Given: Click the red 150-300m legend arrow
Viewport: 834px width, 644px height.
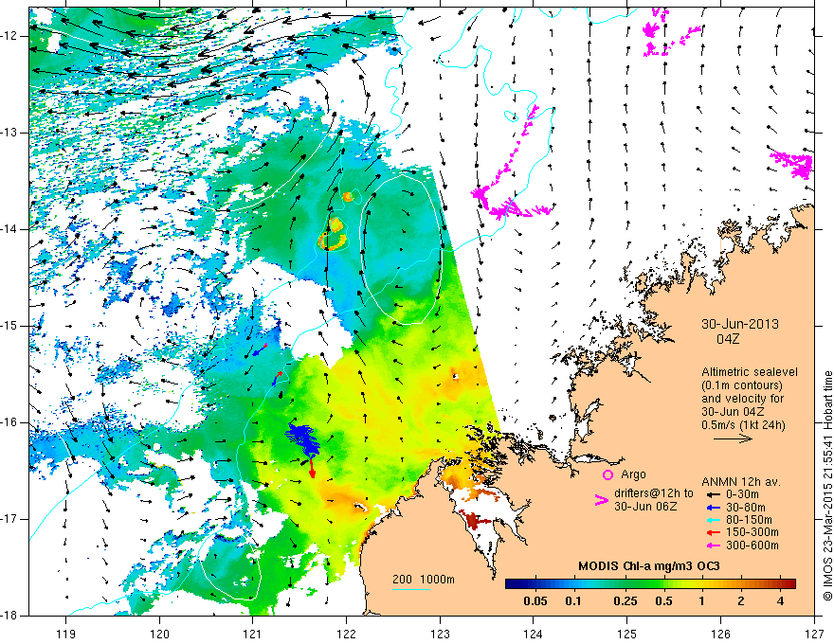Looking at the screenshot, I should coord(712,533).
